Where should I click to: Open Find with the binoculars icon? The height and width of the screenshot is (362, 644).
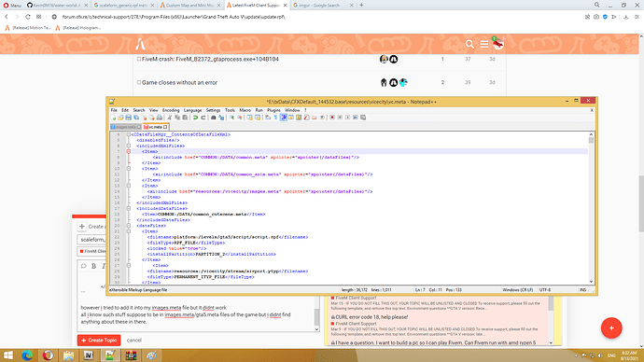(214, 118)
